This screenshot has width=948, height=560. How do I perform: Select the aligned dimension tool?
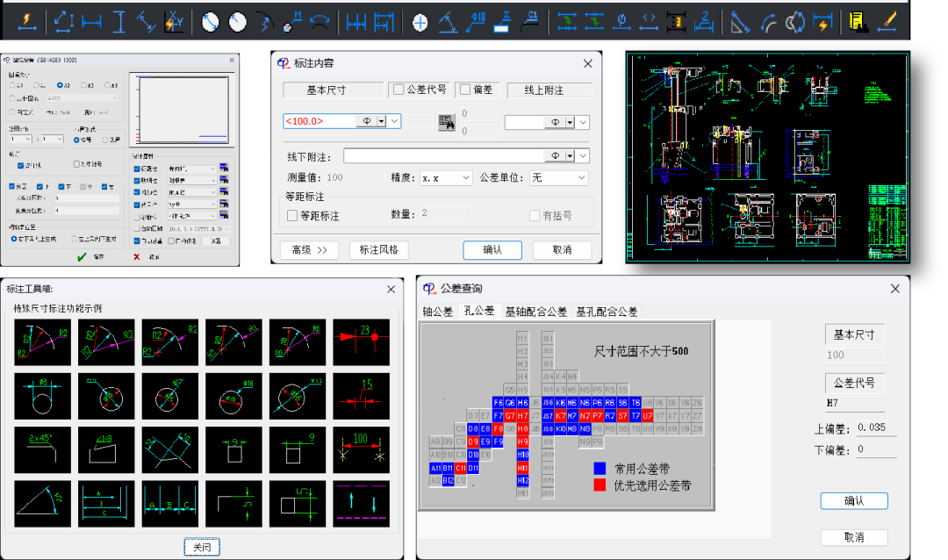click(146, 22)
